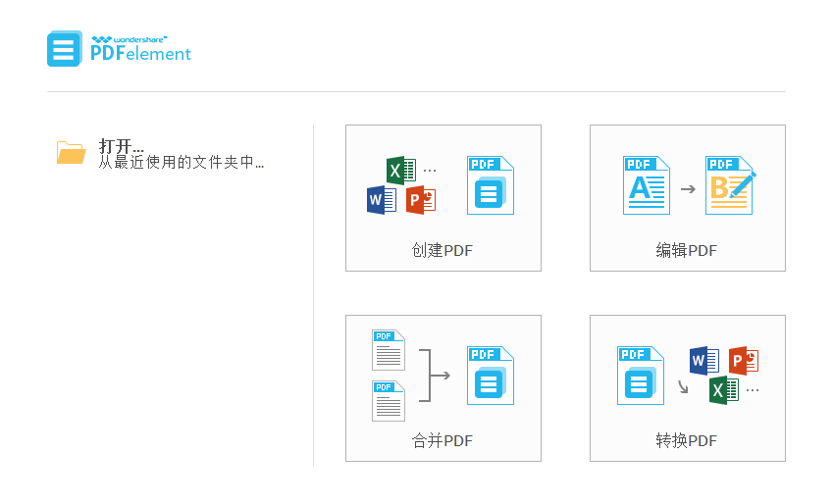Click the PowerPoint icon in the 转换PDF tile
This screenshot has width=833, height=504.
[745, 360]
